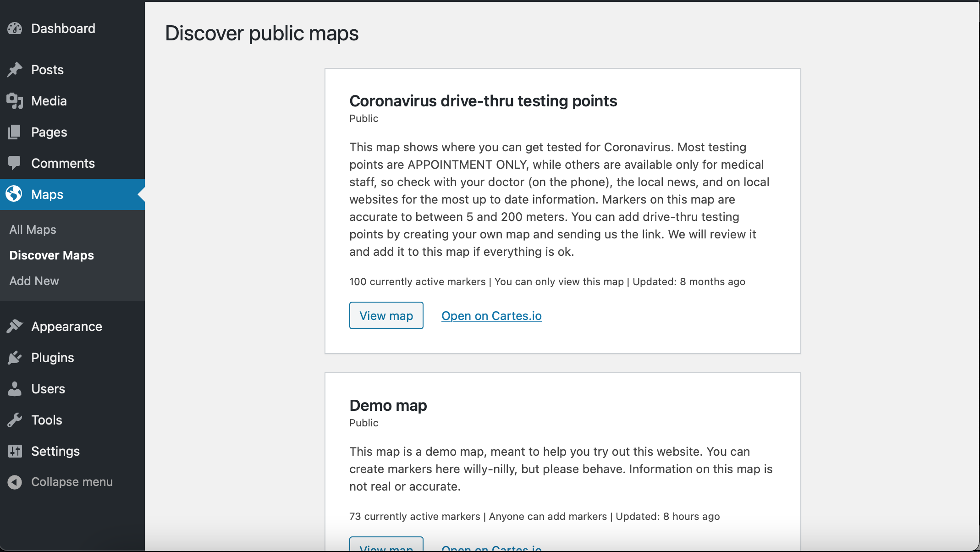This screenshot has width=980, height=552.
Task: Click the Tools wrench icon
Action: click(15, 420)
